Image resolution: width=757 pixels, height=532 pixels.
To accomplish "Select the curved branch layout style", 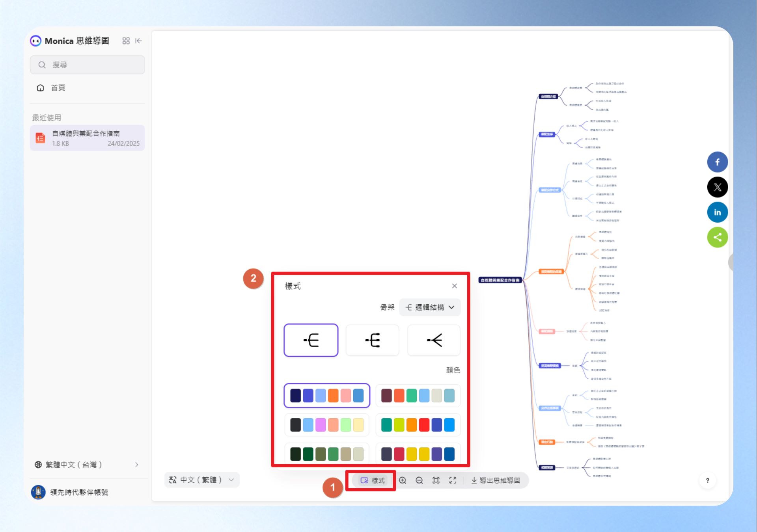I will (434, 340).
